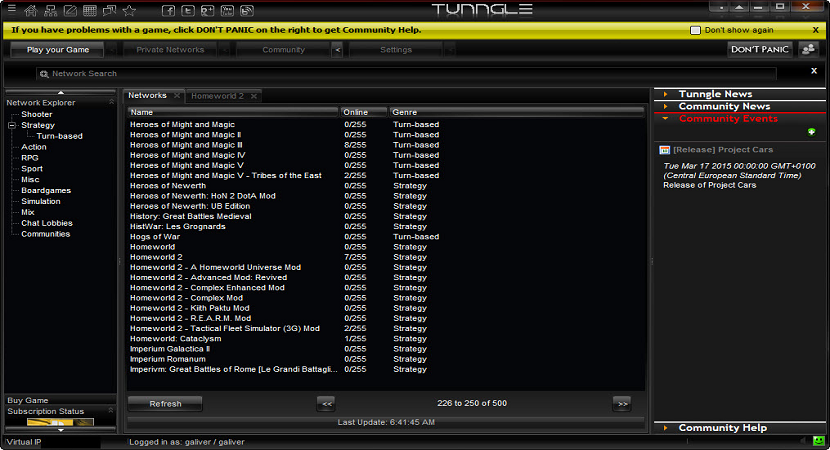This screenshot has width=830, height=450.
Task: Open the Twitter social icon
Action: pos(188,11)
